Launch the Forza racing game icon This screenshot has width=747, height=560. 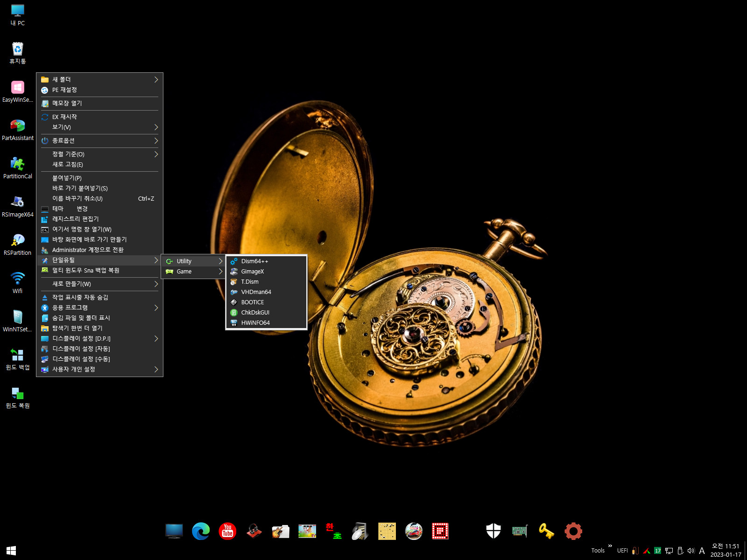click(414, 531)
